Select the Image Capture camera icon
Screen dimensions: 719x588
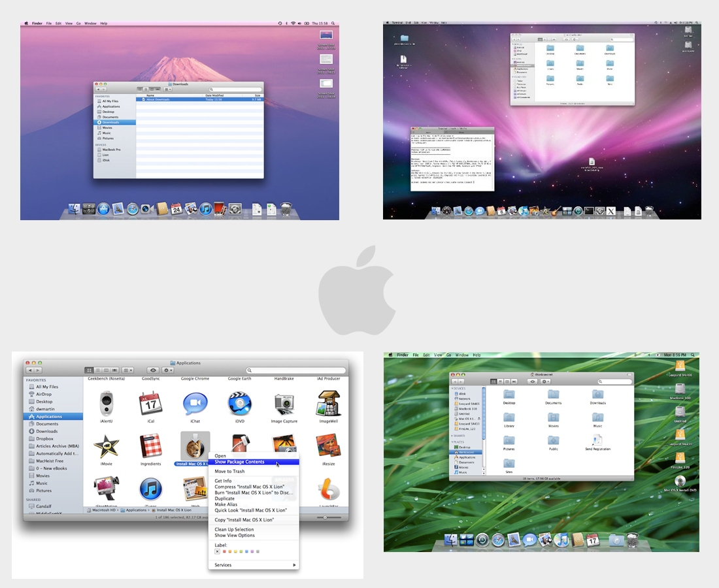click(x=284, y=404)
